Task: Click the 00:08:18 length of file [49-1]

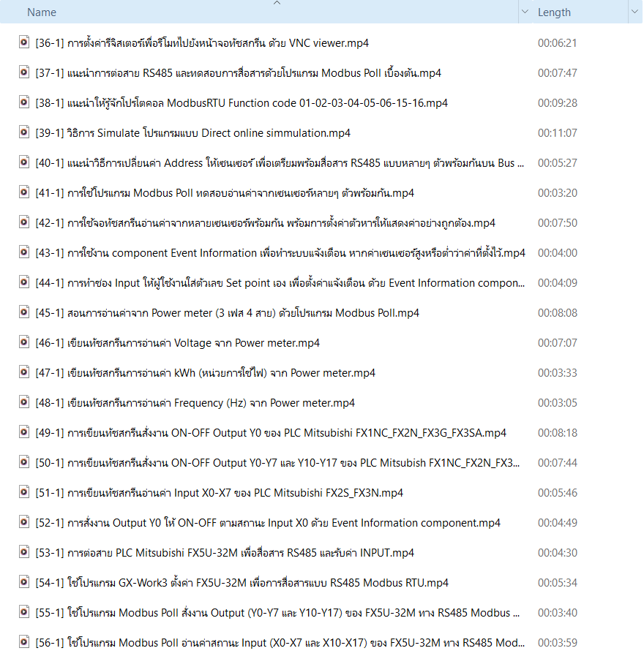Action: (x=558, y=433)
